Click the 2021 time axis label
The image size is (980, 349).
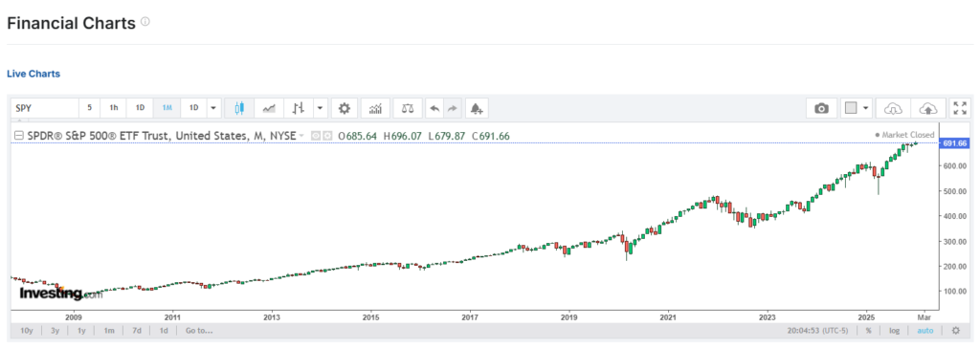tap(668, 316)
